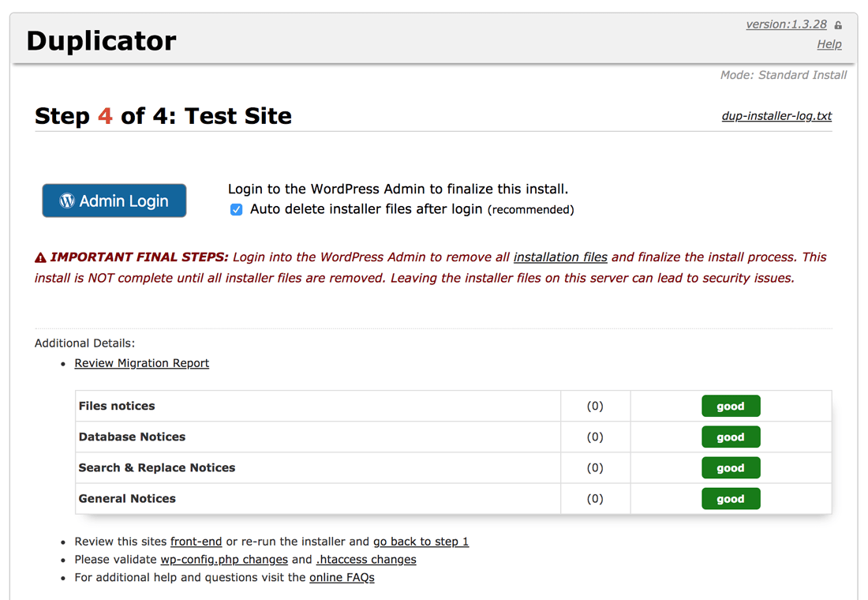Open .htaccess changes link

[x=366, y=560]
